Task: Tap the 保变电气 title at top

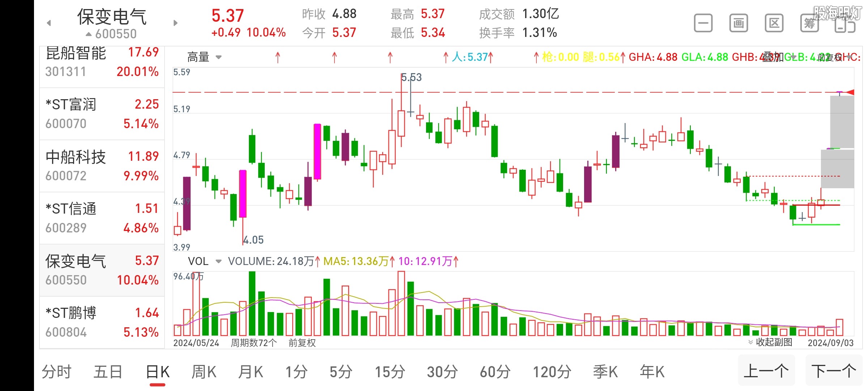Action: coord(112,17)
